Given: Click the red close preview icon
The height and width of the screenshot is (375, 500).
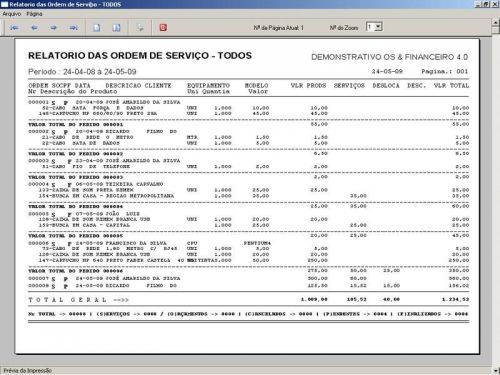Looking at the screenshot, I should 163,28.
